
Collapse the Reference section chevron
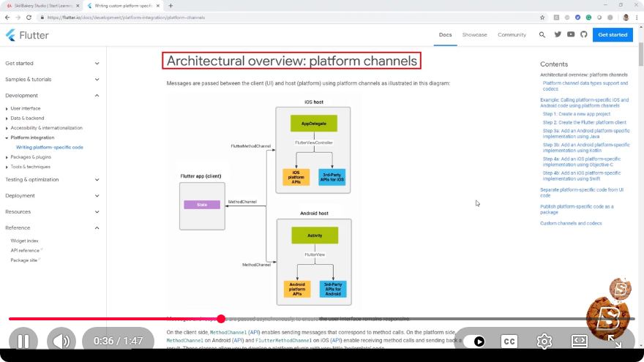coord(97,227)
